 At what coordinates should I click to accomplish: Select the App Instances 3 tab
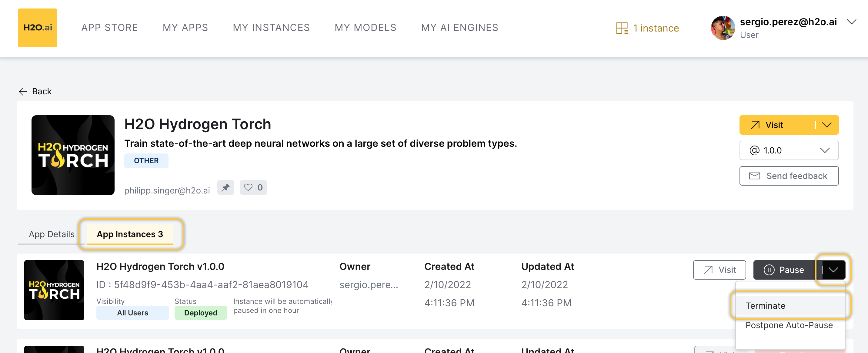click(x=130, y=234)
